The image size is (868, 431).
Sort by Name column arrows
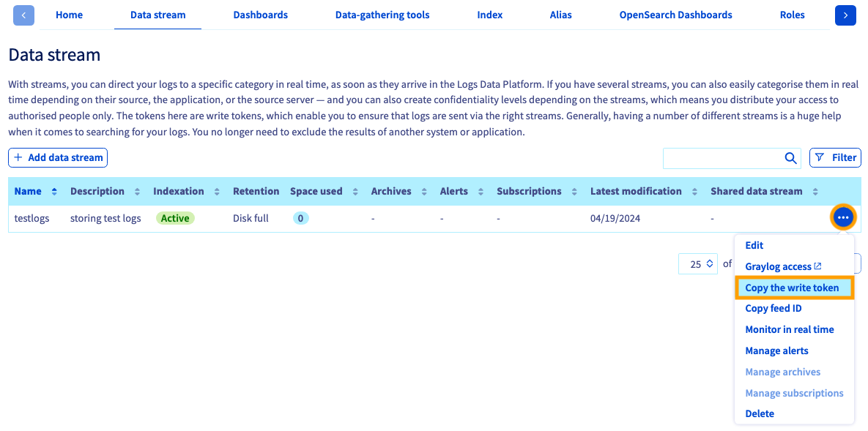[53, 192]
